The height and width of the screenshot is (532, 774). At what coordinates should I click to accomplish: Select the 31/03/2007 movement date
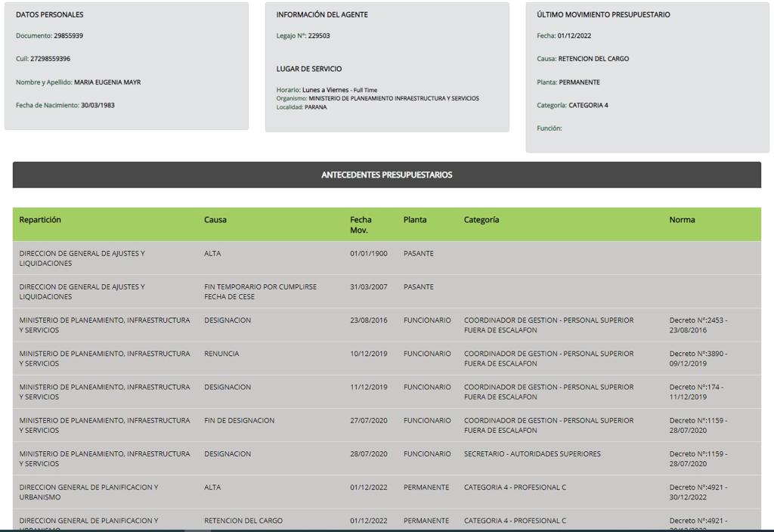coord(368,287)
